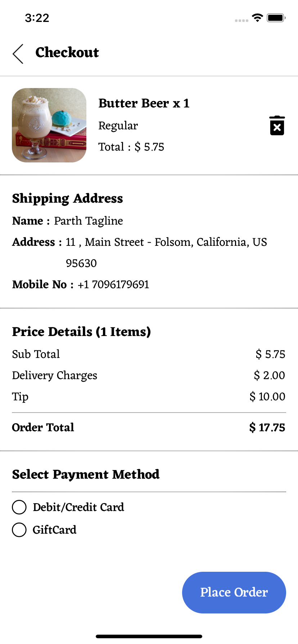Tap the home indicator bar
298x644 pixels.
click(x=149, y=636)
